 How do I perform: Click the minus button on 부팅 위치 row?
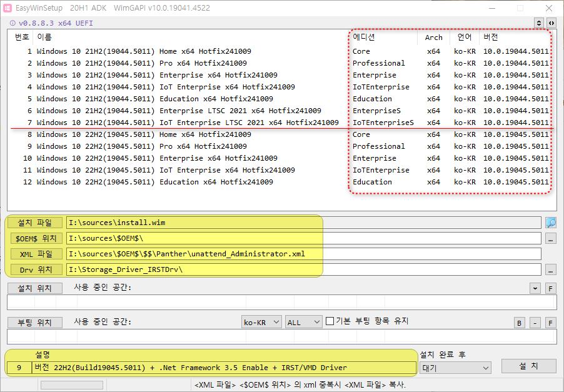(x=535, y=323)
